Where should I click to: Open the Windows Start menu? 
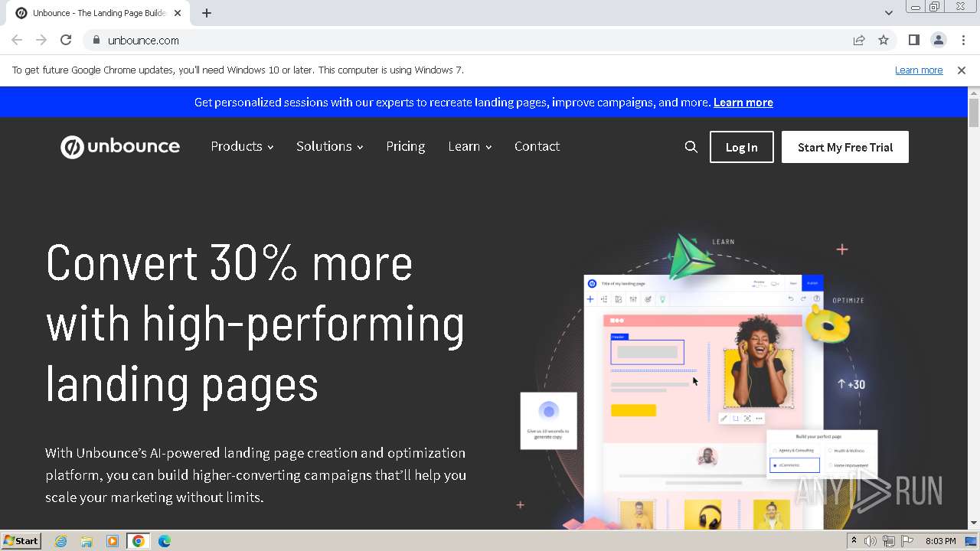click(x=21, y=540)
